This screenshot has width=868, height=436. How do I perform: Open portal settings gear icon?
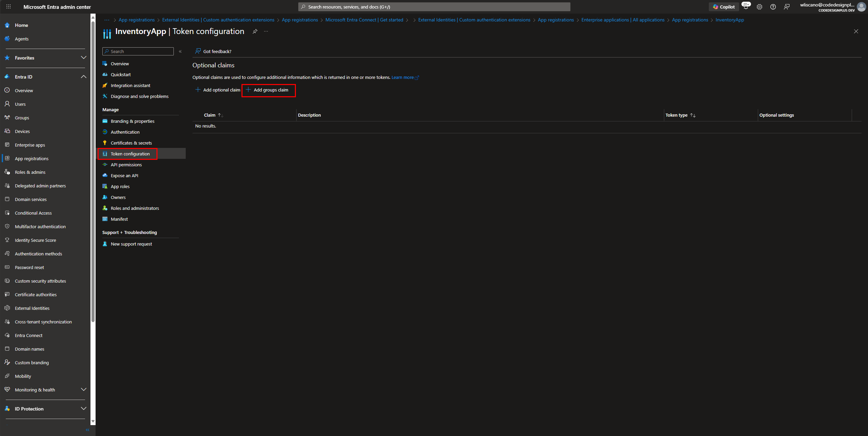759,7
